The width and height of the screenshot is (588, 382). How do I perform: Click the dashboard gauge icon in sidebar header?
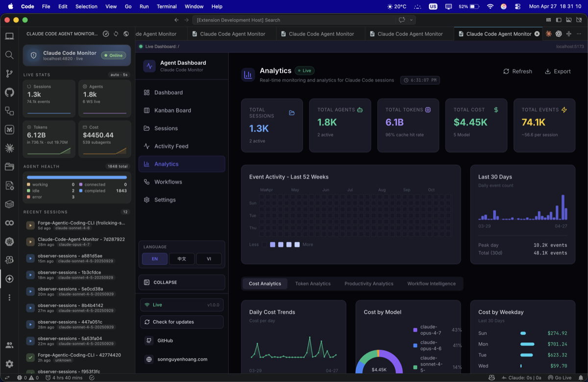click(106, 34)
